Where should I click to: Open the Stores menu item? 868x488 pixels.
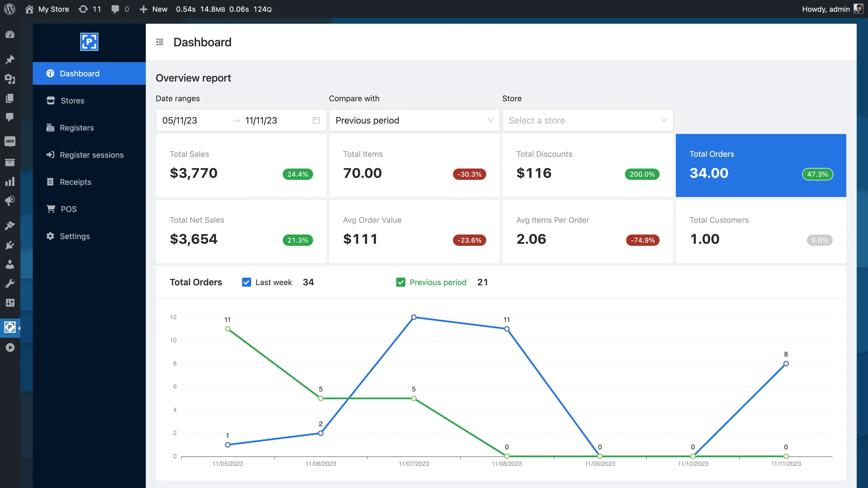point(72,101)
